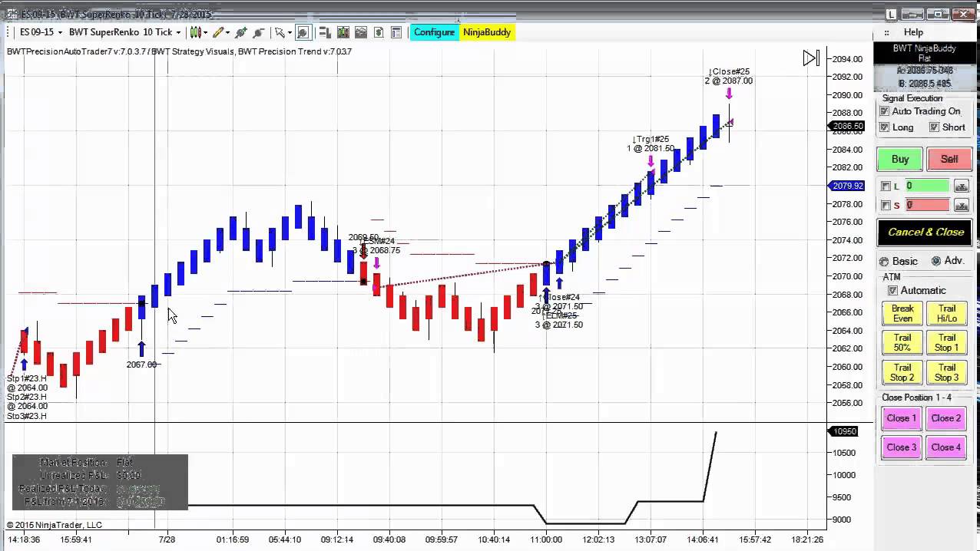
Task: Uncheck the Long signal checkbox
Action: coord(884,127)
